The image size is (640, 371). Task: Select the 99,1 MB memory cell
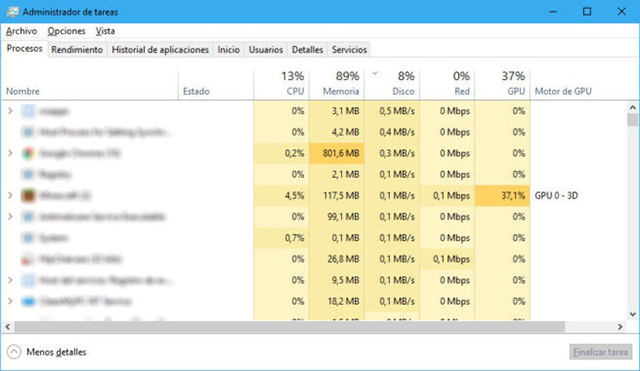[x=337, y=217]
